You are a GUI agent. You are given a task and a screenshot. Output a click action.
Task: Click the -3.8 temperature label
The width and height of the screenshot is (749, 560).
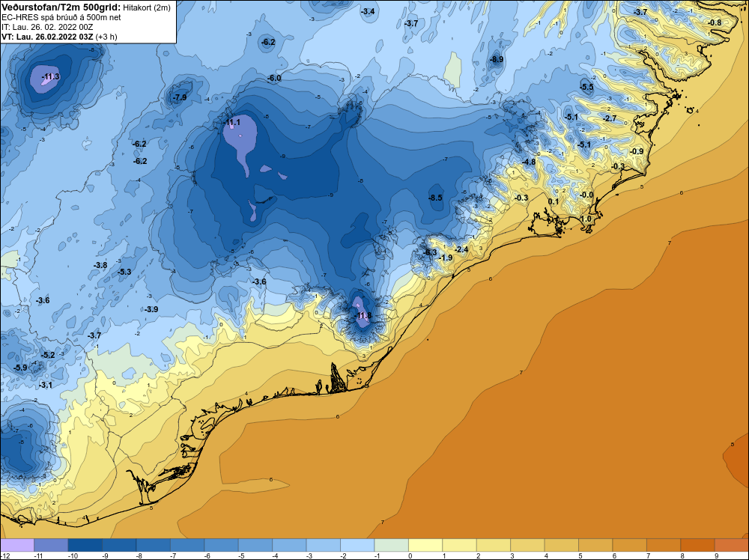(100, 265)
